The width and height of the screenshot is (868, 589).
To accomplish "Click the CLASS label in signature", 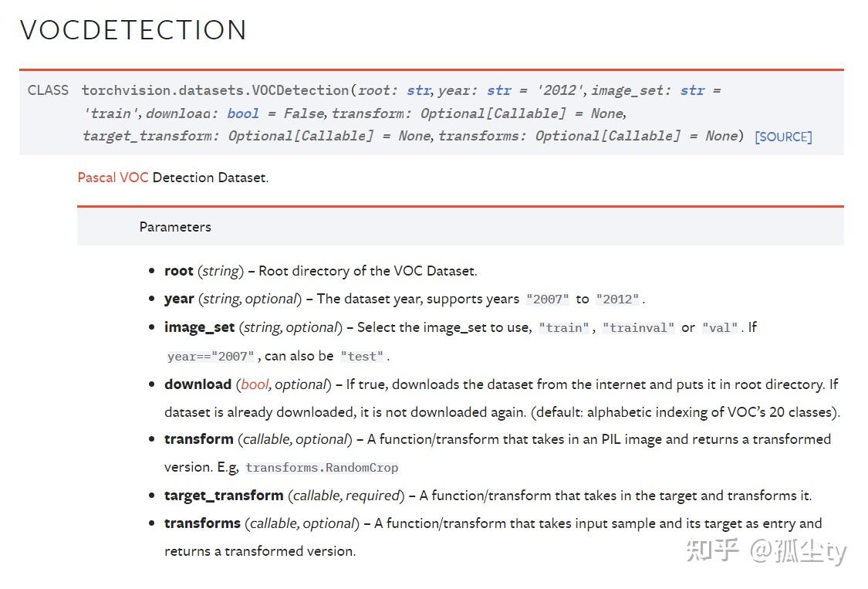I will coord(48,90).
